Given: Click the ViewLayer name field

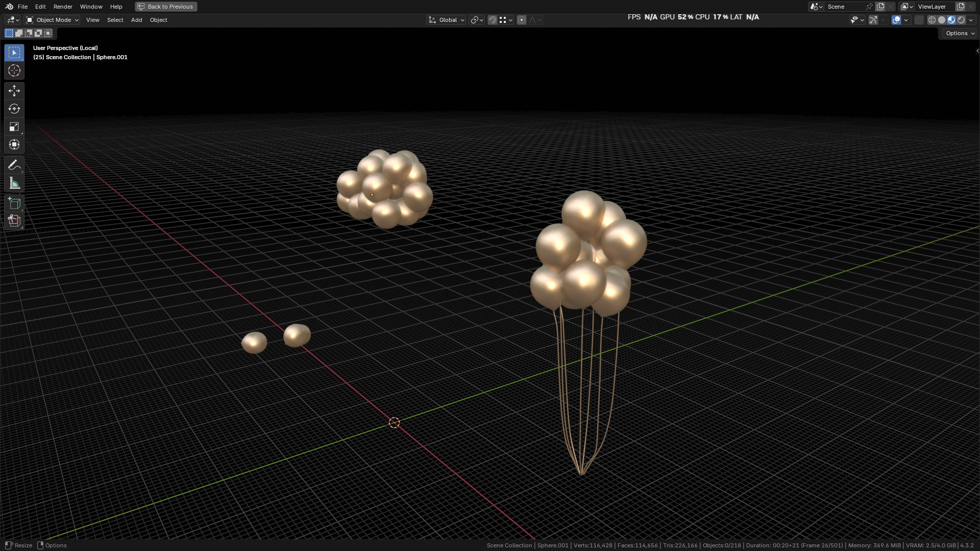Looking at the screenshot, I should (x=935, y=7).
